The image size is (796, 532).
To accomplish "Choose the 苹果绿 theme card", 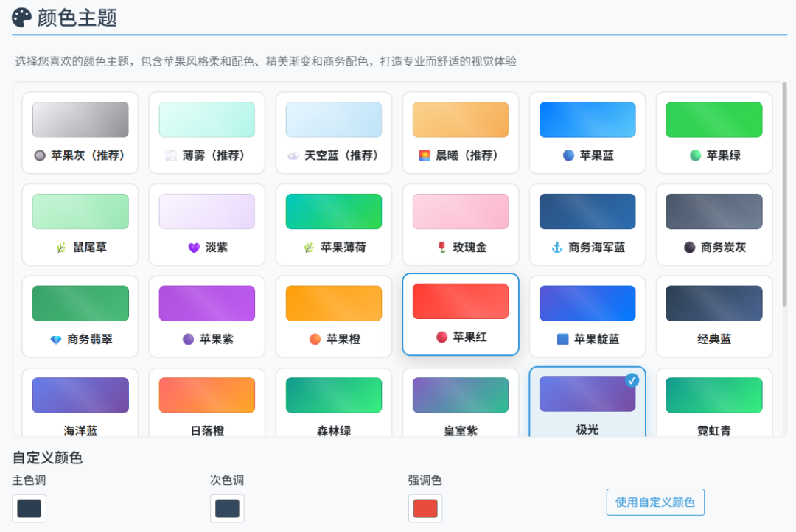I will pos(714,133).
